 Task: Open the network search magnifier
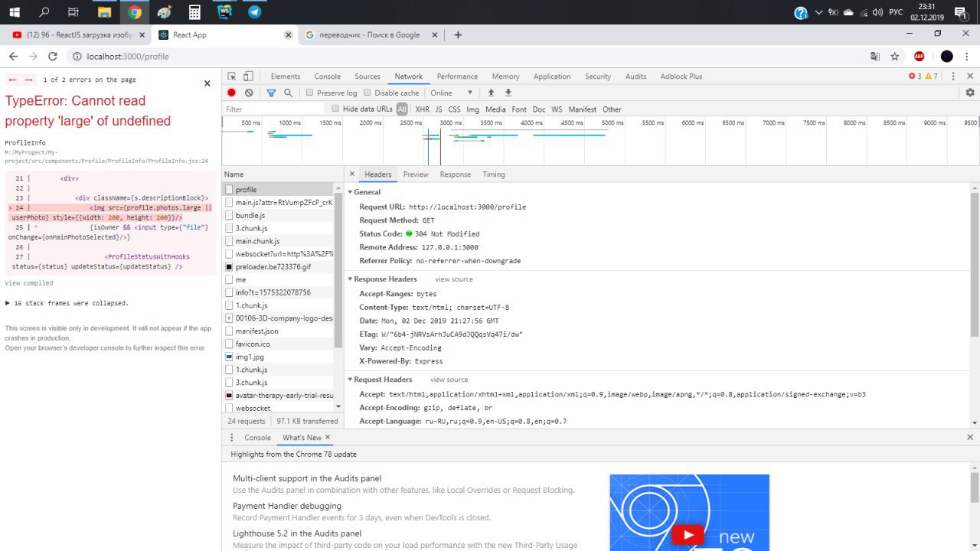click(288, 93)
